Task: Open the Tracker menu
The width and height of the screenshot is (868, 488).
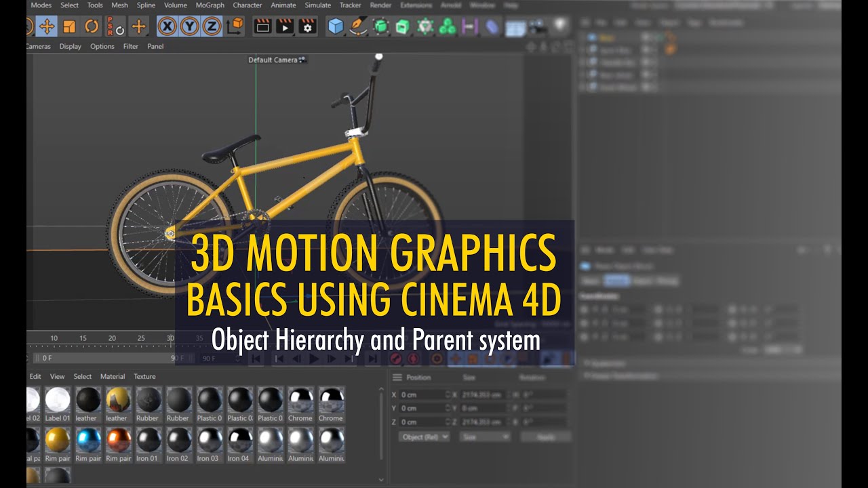Action: click(x=350, y=5)
